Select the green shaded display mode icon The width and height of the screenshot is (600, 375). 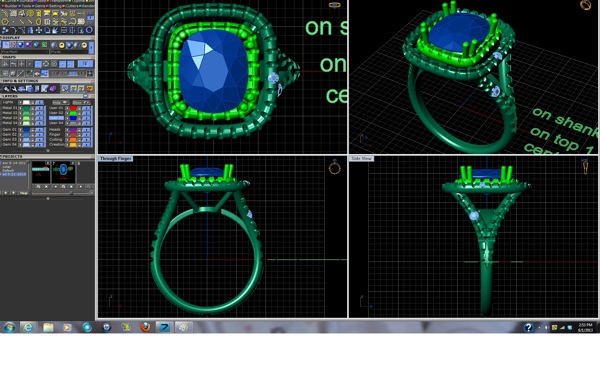tap(44, 45)
